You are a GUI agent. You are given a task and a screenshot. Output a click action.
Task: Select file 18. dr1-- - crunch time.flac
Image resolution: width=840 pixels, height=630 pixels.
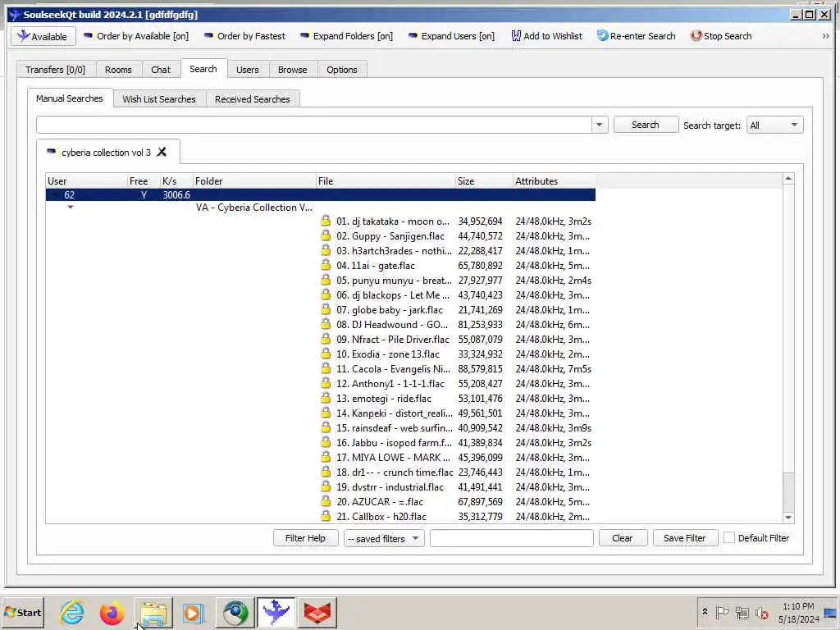click(395, 472)
